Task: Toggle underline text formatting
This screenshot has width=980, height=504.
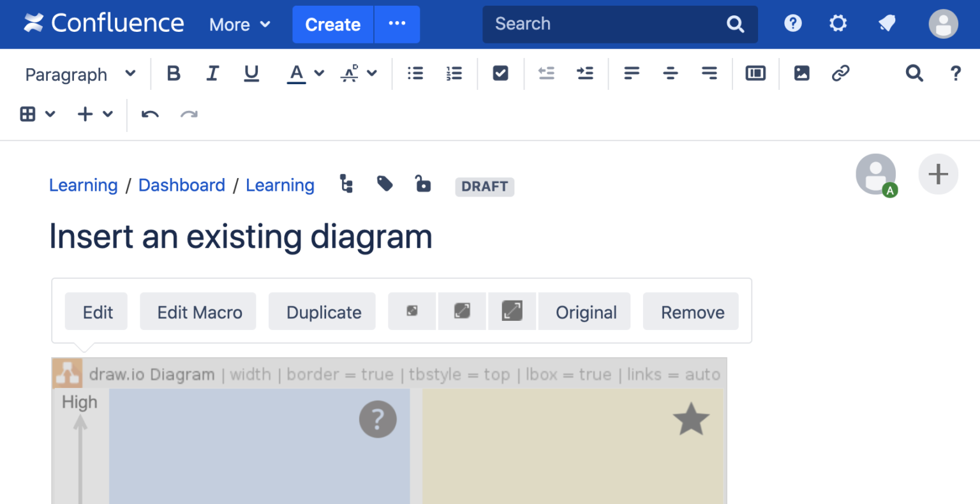Action: tap(251, 74)
